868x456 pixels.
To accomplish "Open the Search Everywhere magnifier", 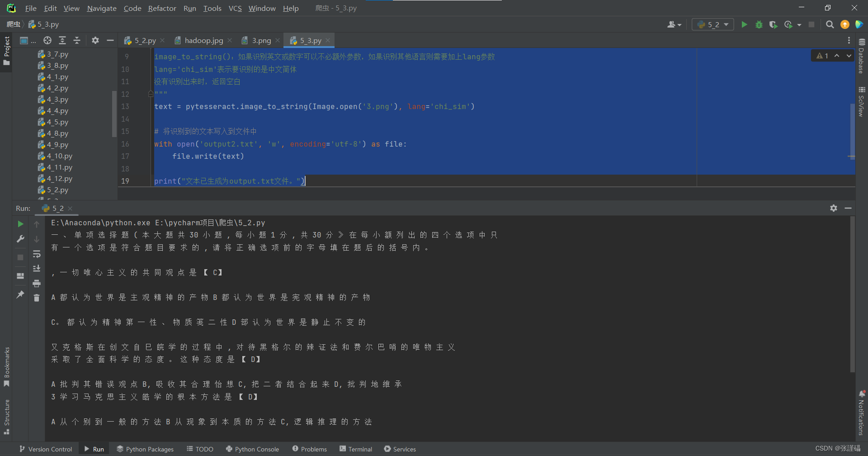I will tap(830, 24).
